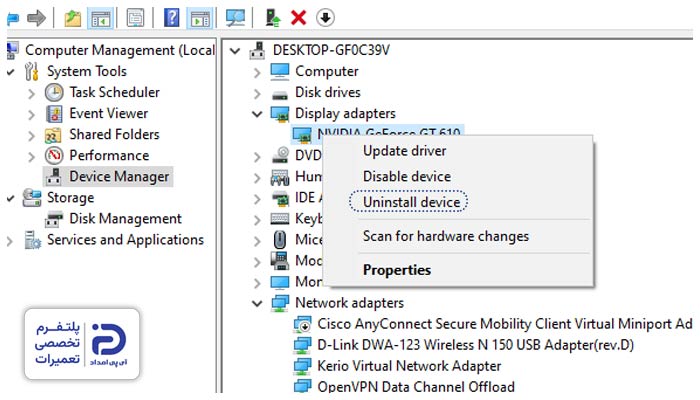Image resolution: width=700 pixels, height=400 pixels.
Task: Select DESKTOP-GF0C39V computer name
Action: tap(331, 50)
